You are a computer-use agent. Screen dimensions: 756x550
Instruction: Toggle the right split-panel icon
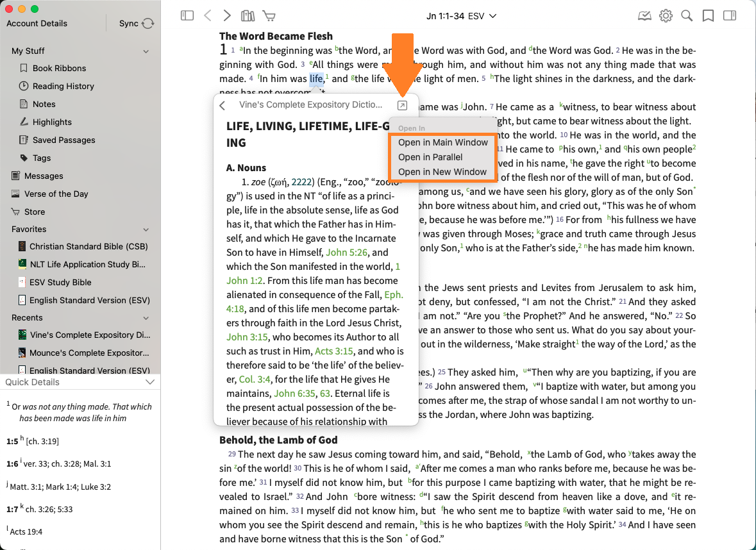pyautogui.click(x=729, y=15)
